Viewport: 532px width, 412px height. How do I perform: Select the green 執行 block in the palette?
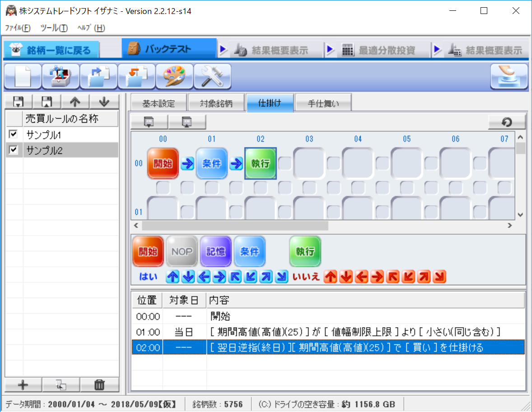[x=305, y=252]
